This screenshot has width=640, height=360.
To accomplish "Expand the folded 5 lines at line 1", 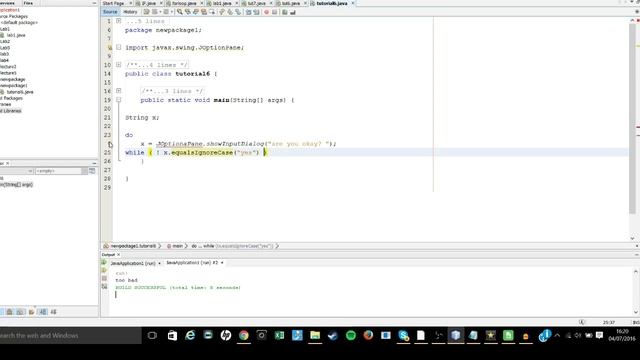I will click(118, 21).
